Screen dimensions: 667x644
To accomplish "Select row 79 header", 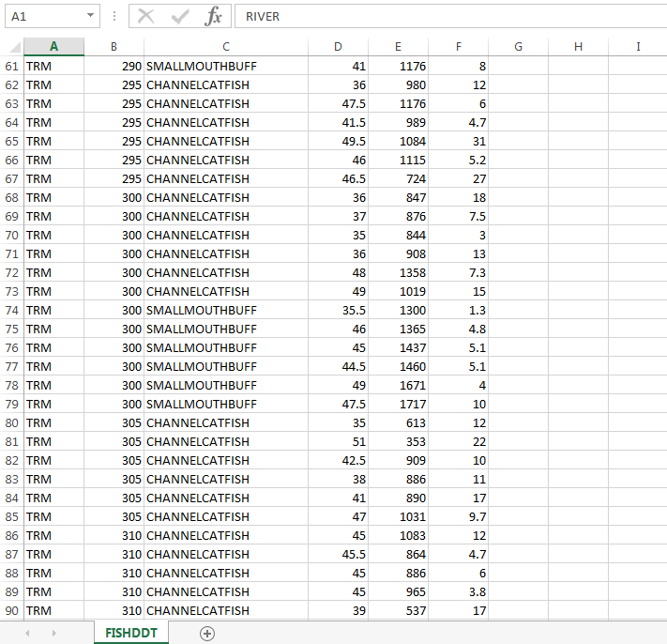I will pyautogui.click(x=12, y=405).
